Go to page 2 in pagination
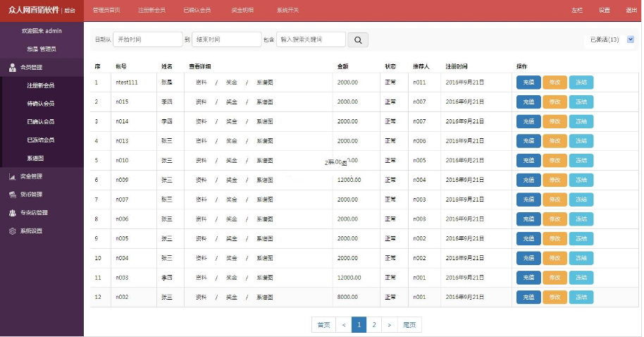644x337 pixels. [374, 325]
